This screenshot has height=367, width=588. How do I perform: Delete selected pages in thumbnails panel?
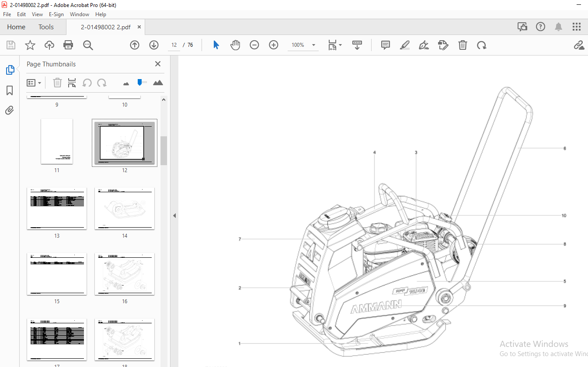[57, 83]
